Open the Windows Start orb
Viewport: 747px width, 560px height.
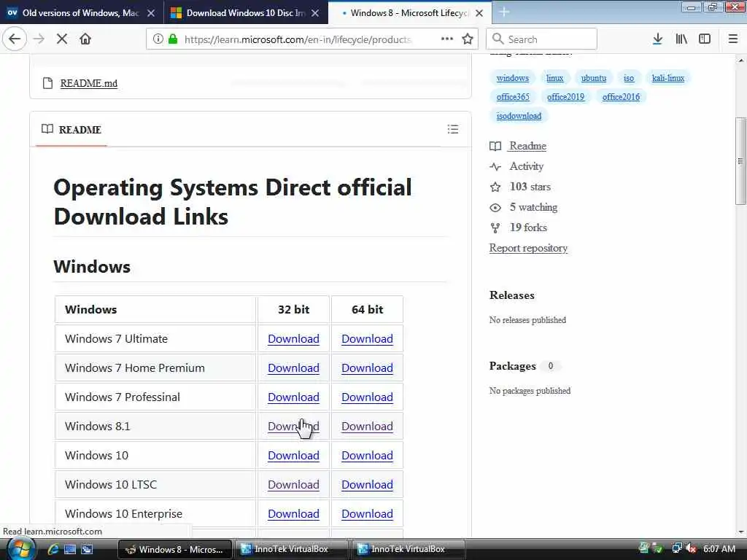pos(20,548)
